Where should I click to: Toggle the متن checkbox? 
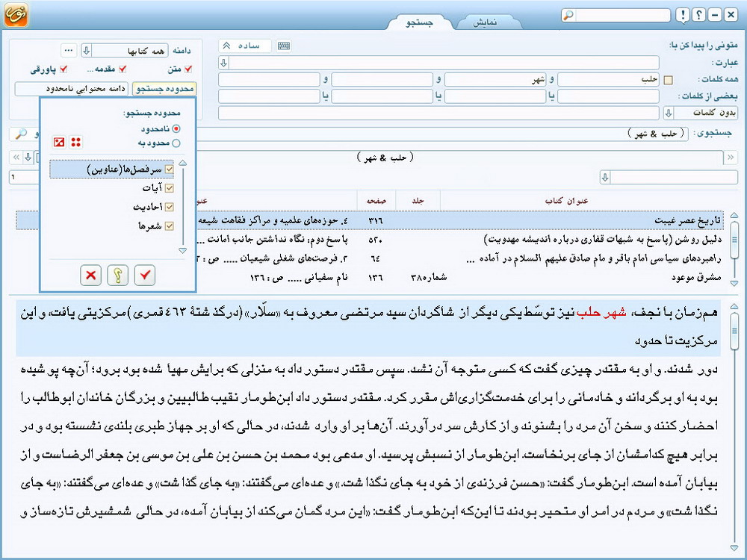click(187, 69)
